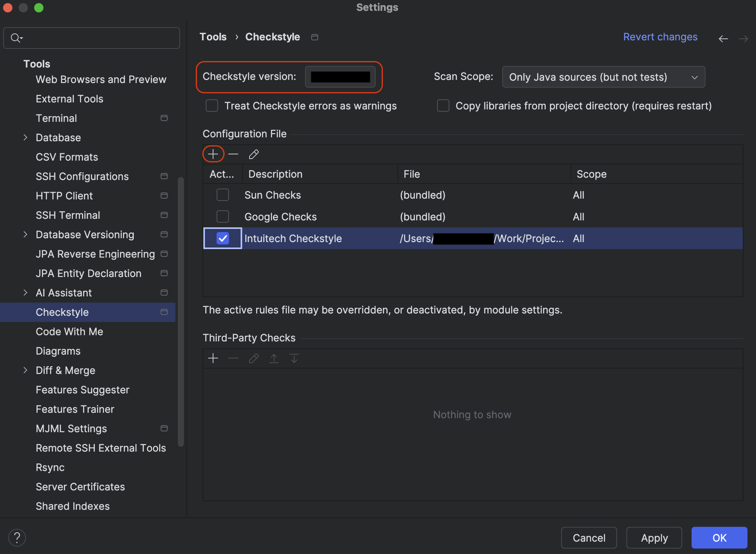The image size is (756, 554).
Task: Open Code With Me settings
Action: [69, 331]
